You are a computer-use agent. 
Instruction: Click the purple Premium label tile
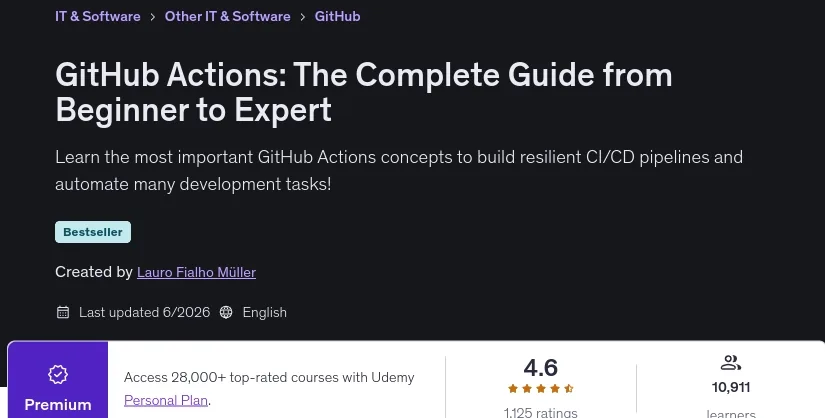[58, 380]
